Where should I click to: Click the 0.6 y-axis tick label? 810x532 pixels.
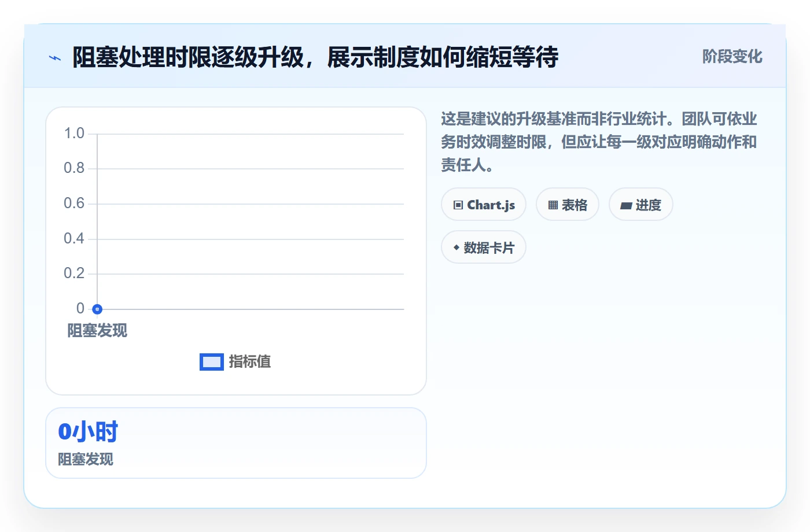pos(74,204)
